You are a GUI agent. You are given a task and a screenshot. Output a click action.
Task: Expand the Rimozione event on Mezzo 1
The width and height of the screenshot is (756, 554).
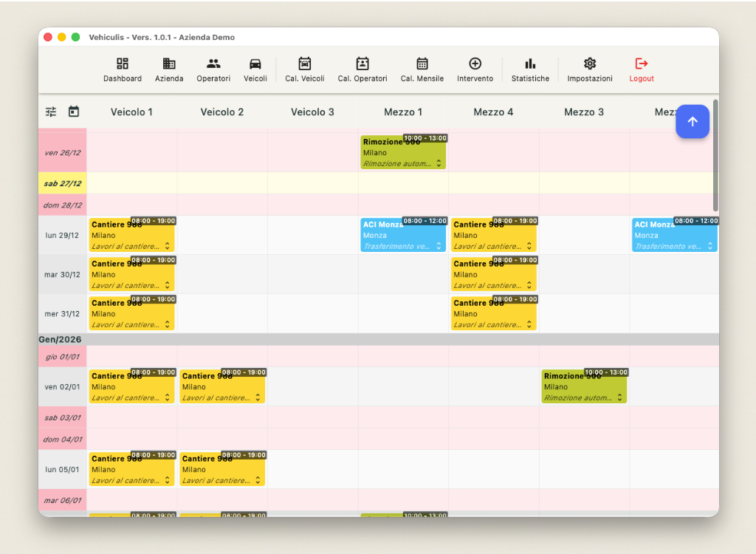pos(441,164)
